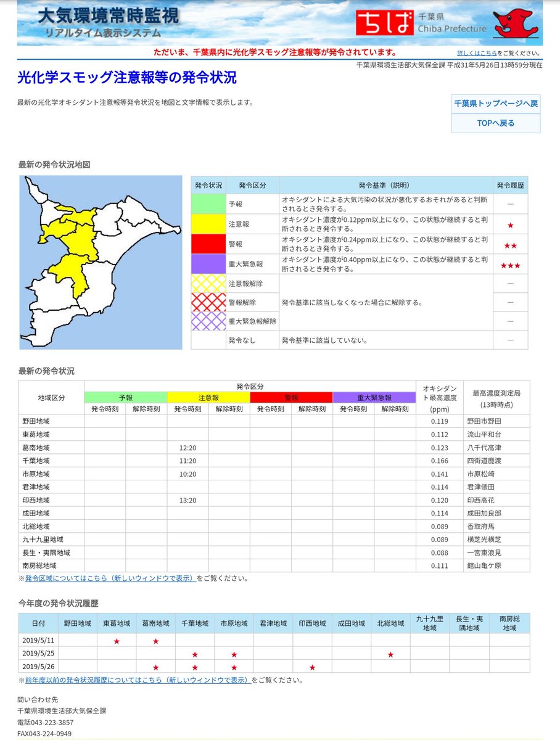Click the red 警報 column header in status table

291,398
